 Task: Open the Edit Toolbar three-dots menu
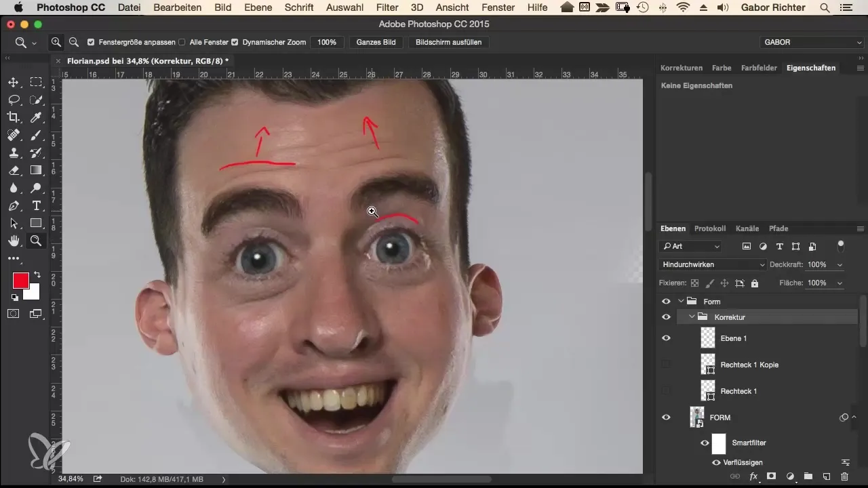point(14,258)
